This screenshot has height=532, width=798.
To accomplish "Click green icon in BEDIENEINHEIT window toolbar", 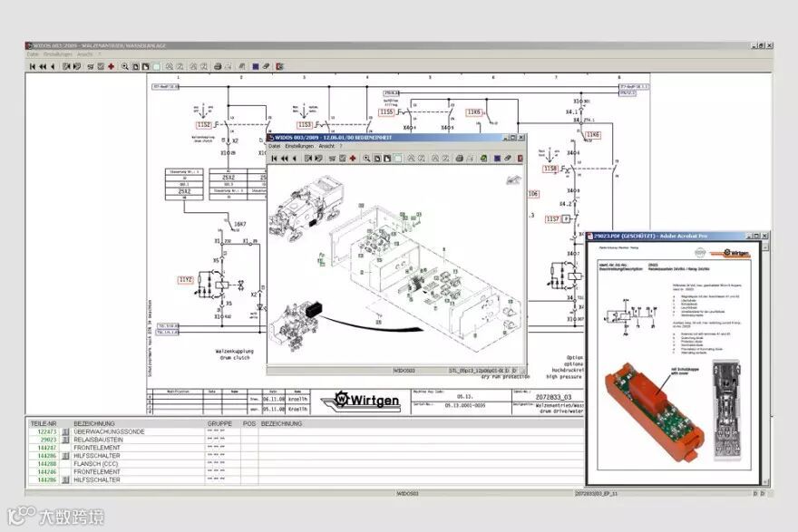I will (483, 159).
